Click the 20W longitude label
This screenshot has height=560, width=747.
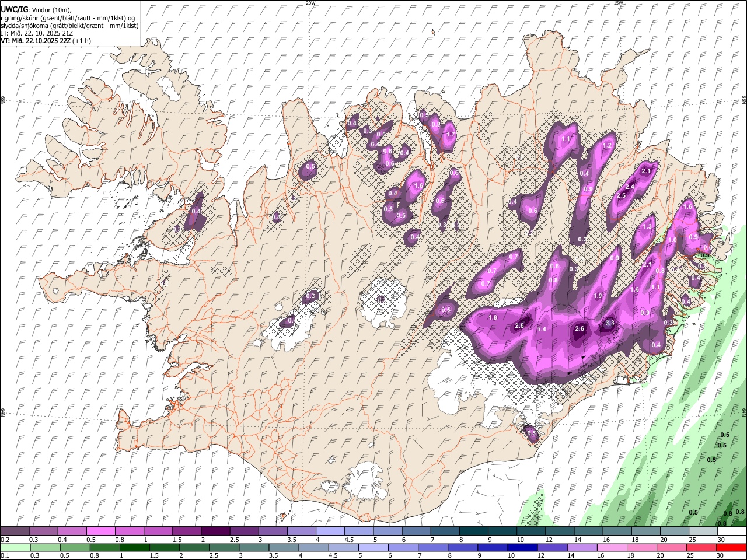[310, 3]
